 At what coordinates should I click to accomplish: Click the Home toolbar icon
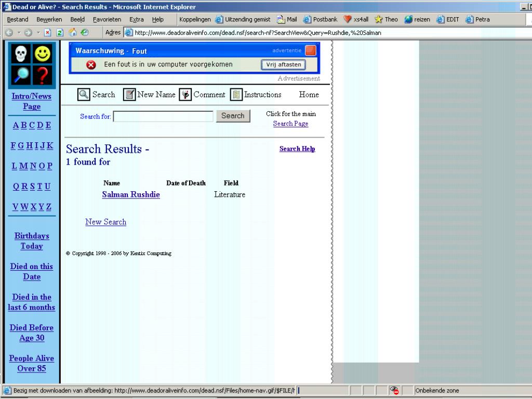tap(73, 33)
